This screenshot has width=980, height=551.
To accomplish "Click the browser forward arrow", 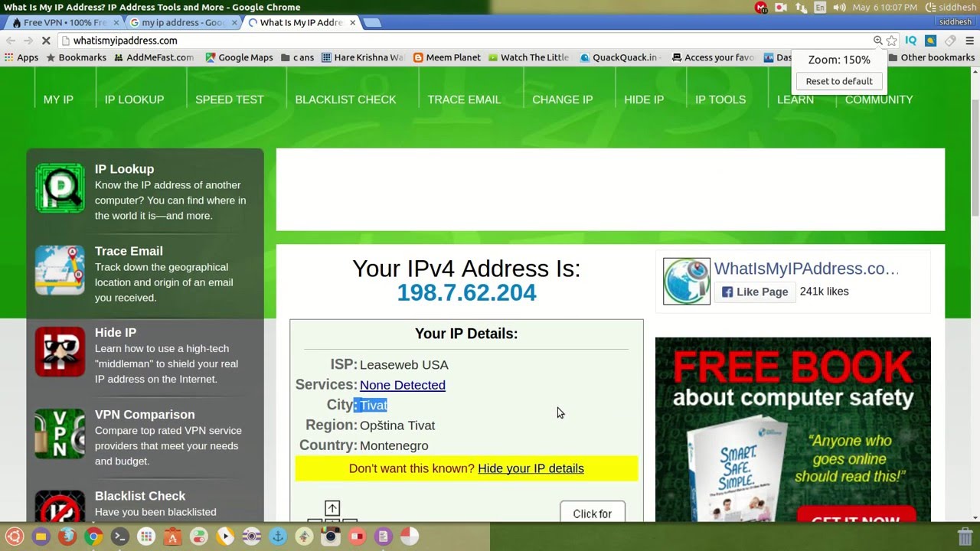I will (28, 41).
